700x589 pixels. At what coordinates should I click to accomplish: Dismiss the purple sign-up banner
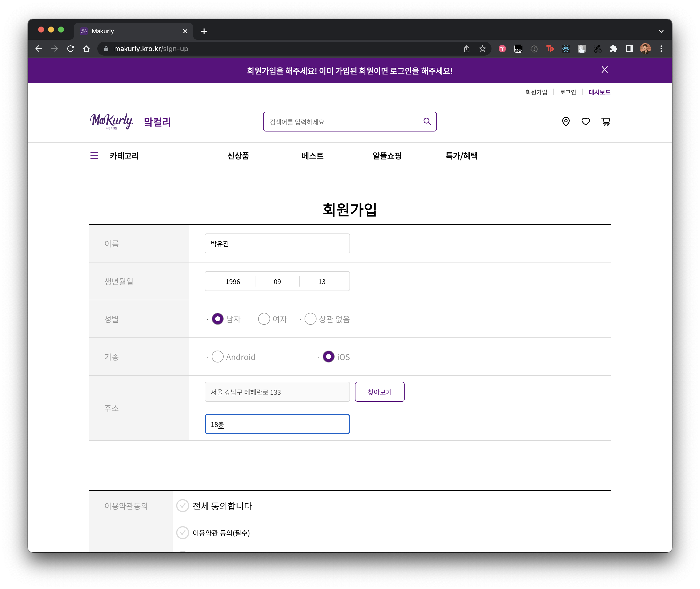click(x=604, y=70)
